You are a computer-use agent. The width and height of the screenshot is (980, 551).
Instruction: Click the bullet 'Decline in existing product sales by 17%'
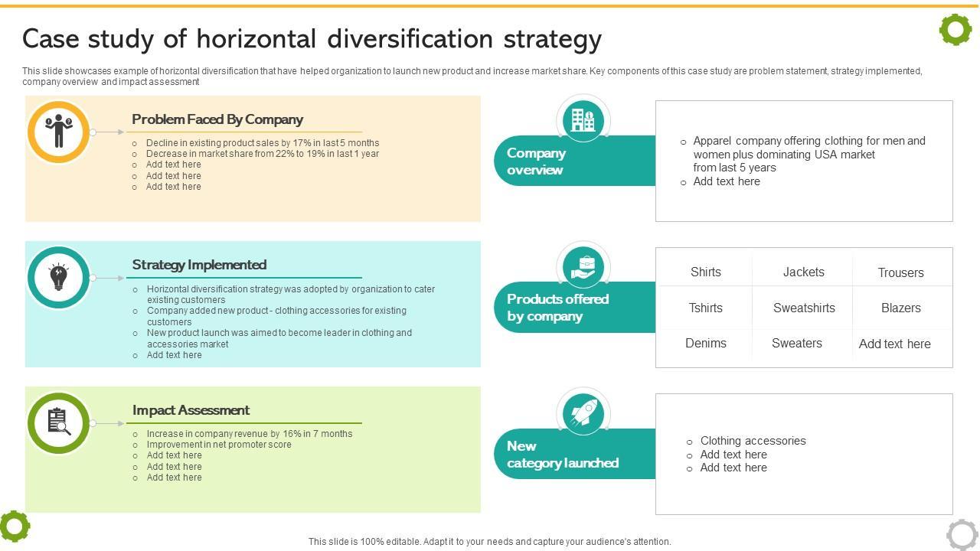point(263,143)
